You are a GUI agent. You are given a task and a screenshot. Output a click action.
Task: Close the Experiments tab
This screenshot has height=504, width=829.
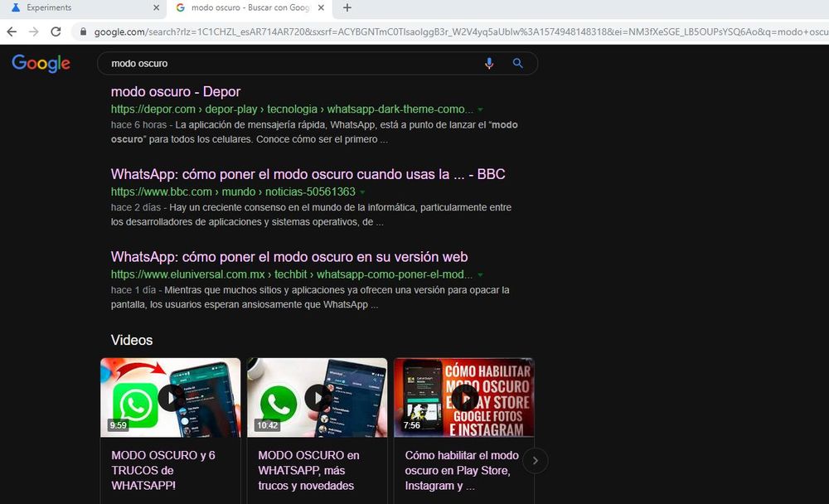coord(156,7)
